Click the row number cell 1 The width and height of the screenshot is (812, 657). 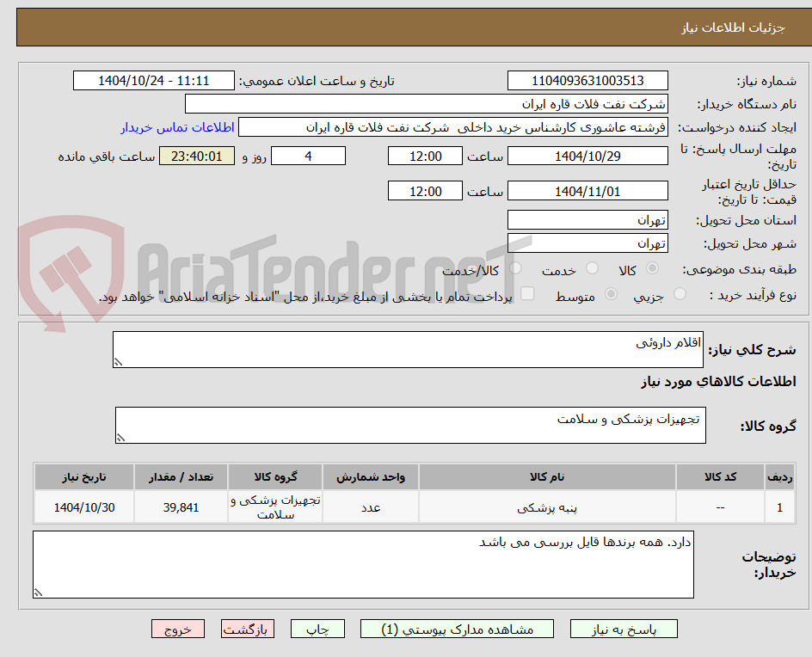(780, 507)
